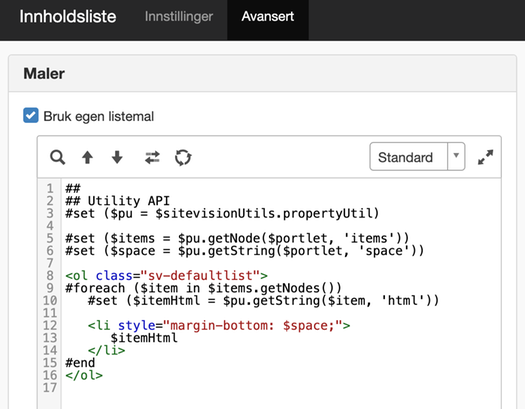Open the Standard dropdown
Image resolution: width=525 pixels, height=409 pixels.
click(x=417, y=157)
